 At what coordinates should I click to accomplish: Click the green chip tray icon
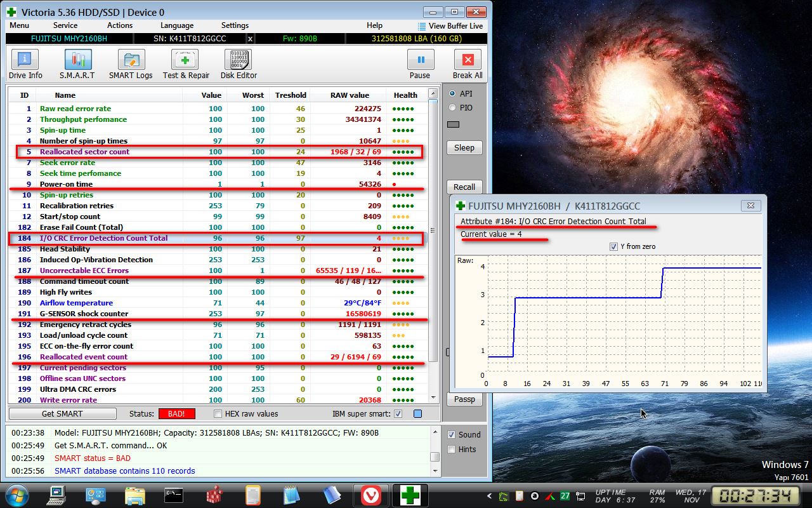504,496
